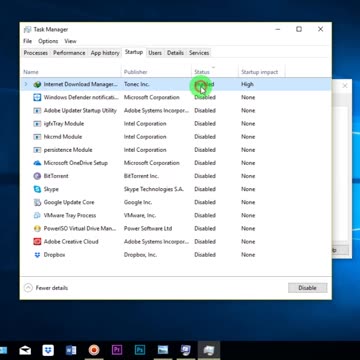Click publisher Skype Technologies S.A.

point(154,189)
